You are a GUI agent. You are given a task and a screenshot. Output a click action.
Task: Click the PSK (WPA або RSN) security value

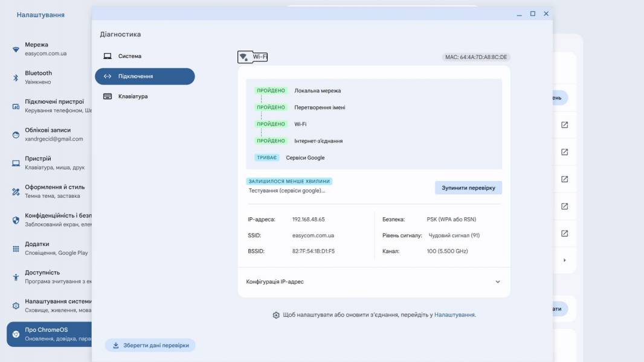(x=451, y=220)
